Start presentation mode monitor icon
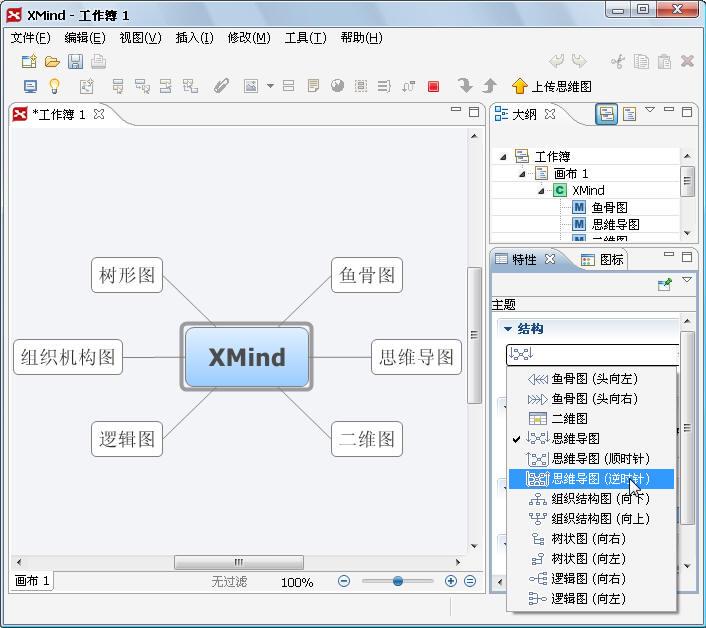 coord(30,86)
